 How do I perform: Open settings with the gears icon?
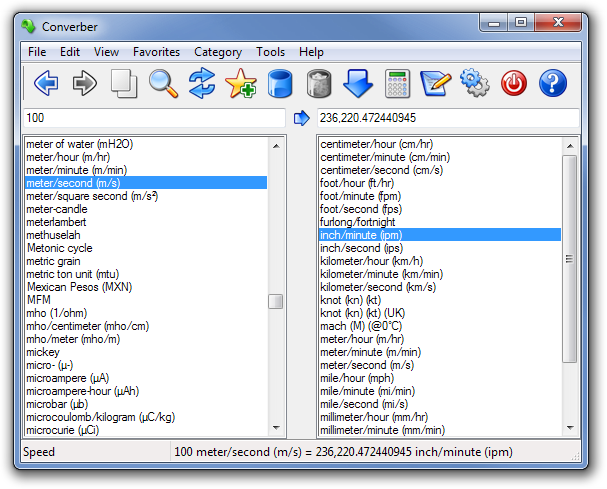(x=475, y=83)
